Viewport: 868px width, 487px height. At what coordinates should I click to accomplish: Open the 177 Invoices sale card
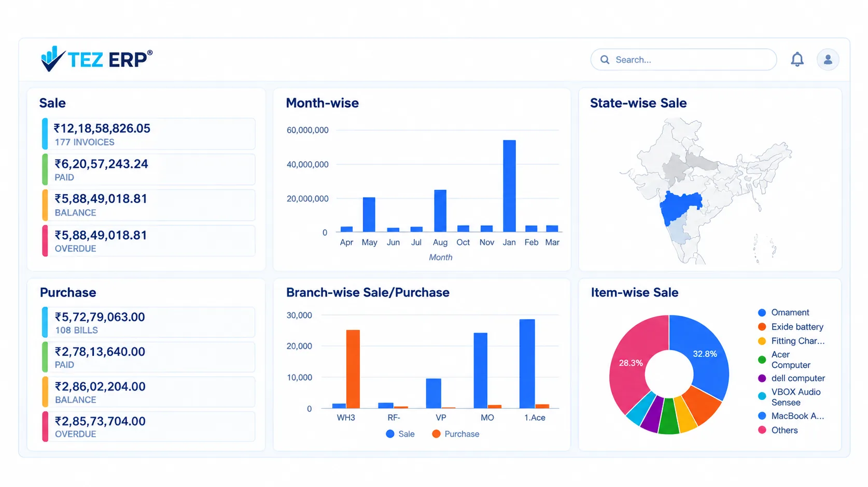click(x=148, y=134)
